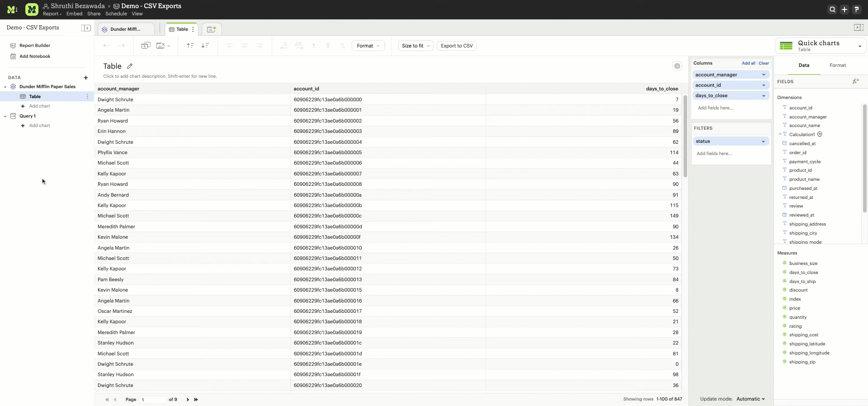Open the Format dropdown in toolbar
This screenshot has width=868, height=406.
pyautogui.click(x=368, y=46)
